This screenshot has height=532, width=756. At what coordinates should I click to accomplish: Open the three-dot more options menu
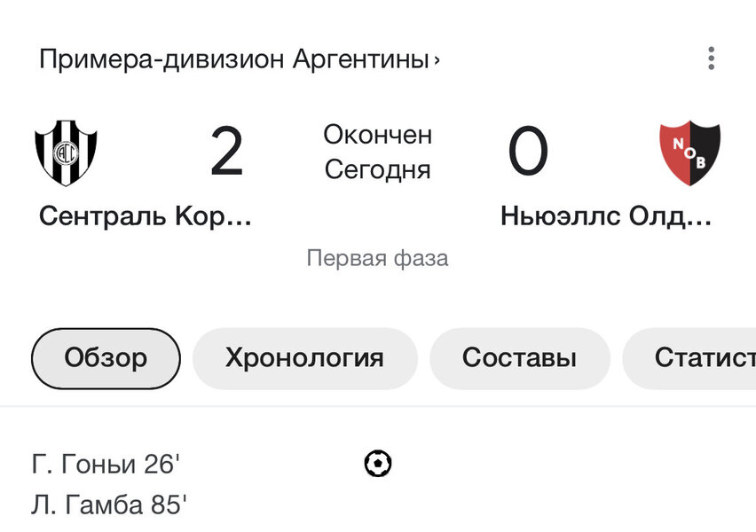coord(711,59)
